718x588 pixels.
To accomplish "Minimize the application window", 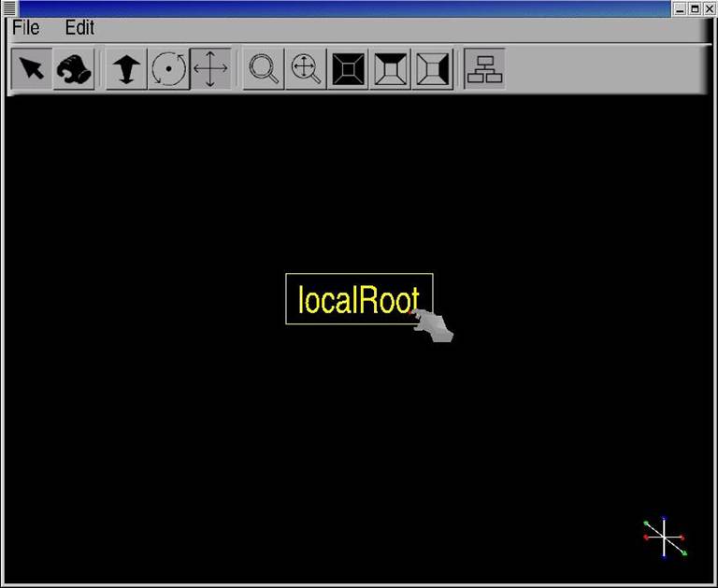I will (x=680, y=8).
